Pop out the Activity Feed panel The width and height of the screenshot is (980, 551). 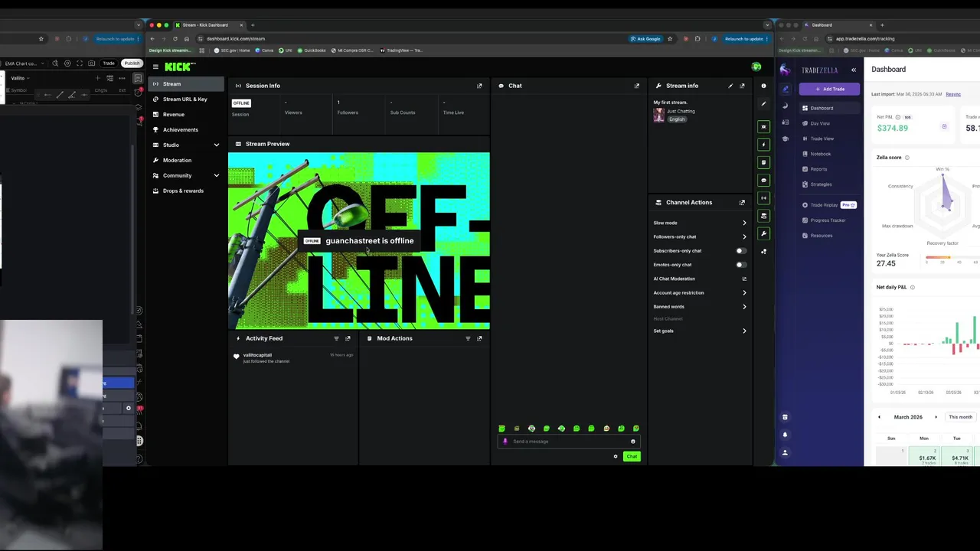click(348, 338)
